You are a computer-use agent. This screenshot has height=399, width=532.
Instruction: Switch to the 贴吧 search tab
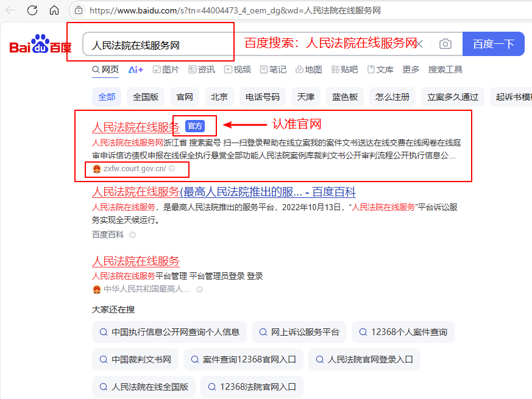tap(345, 69)
